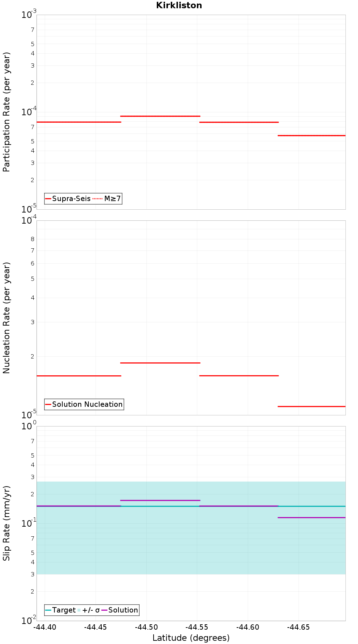Screen dimensions: 358x644
Task: Click the shaded sigma band in slip plot
Action: pyautogui.click(x=191, y=544)
